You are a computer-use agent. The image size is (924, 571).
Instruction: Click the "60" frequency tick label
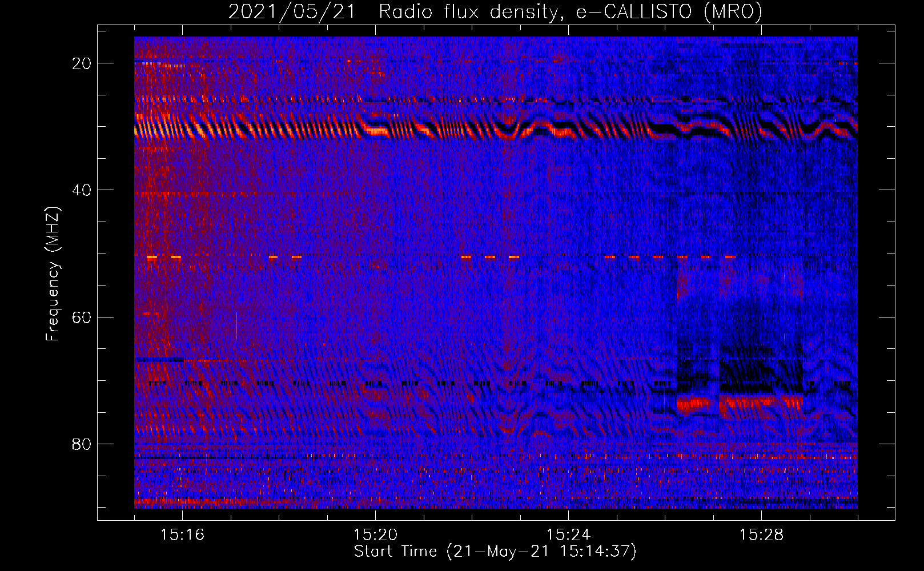82,317
